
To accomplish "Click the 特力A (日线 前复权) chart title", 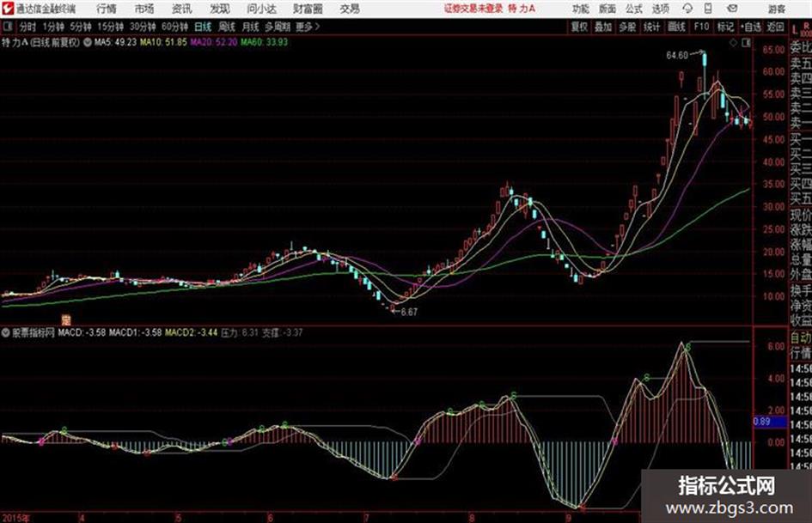I will pos(41,42).
